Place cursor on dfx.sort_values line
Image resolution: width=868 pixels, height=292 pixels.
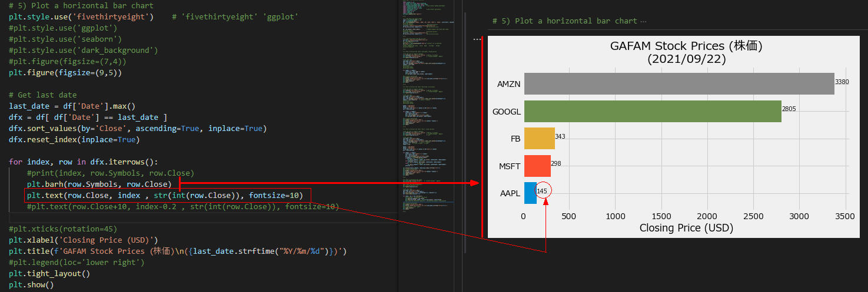pos(138,128)
